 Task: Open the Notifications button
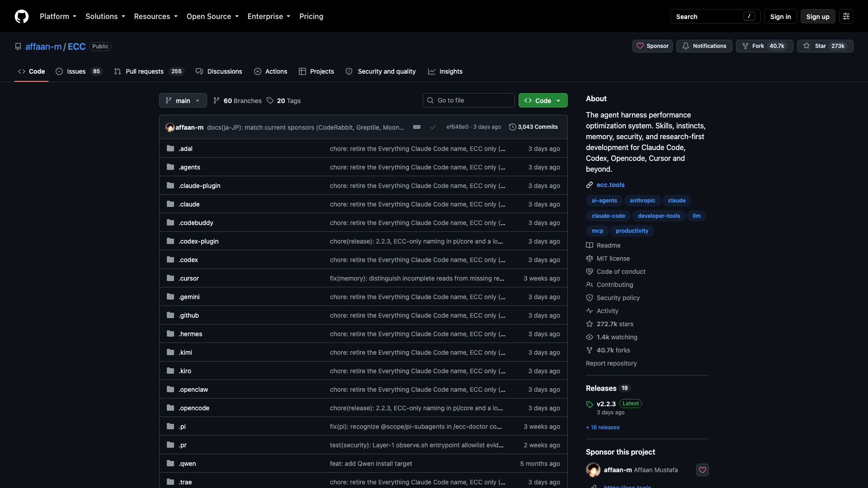coord(704,46)
